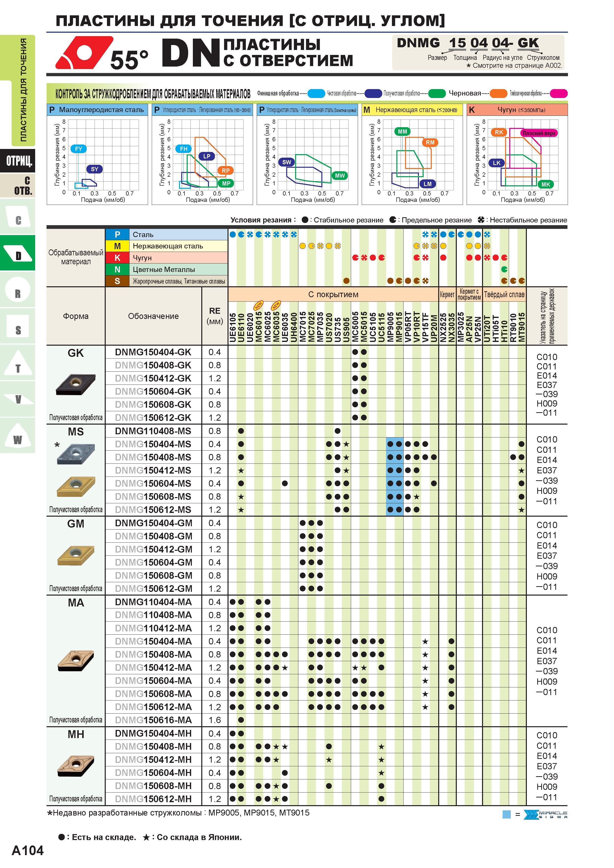
Task: Click the 'NX2525' grade column header
Action: [x=443, y=328]
